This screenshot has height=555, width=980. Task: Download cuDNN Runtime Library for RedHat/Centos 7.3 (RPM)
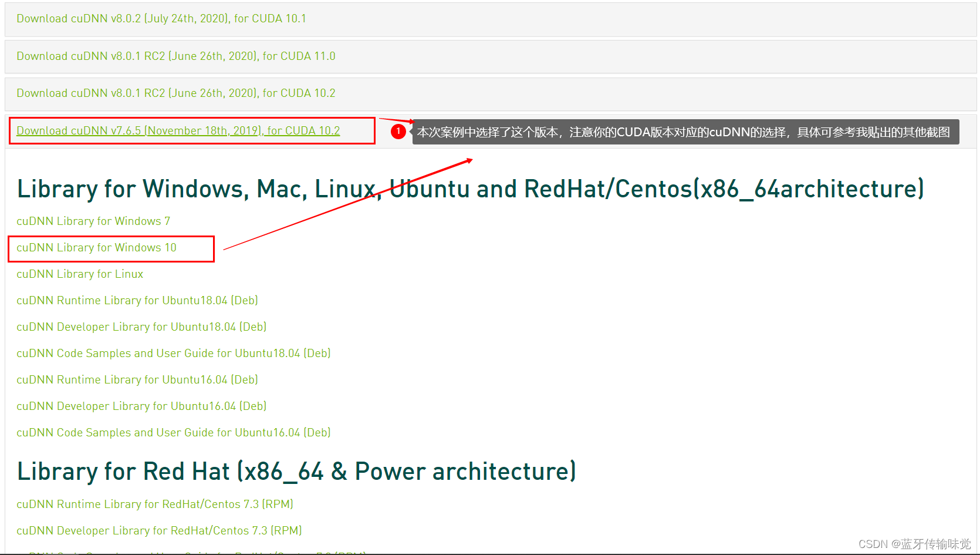[x=155, y=504]
